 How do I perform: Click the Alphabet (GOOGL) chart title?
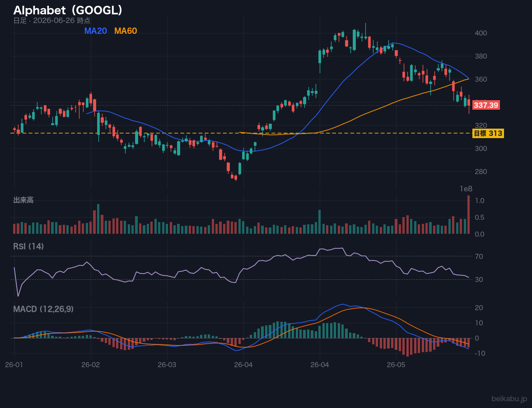pos(68,10)
